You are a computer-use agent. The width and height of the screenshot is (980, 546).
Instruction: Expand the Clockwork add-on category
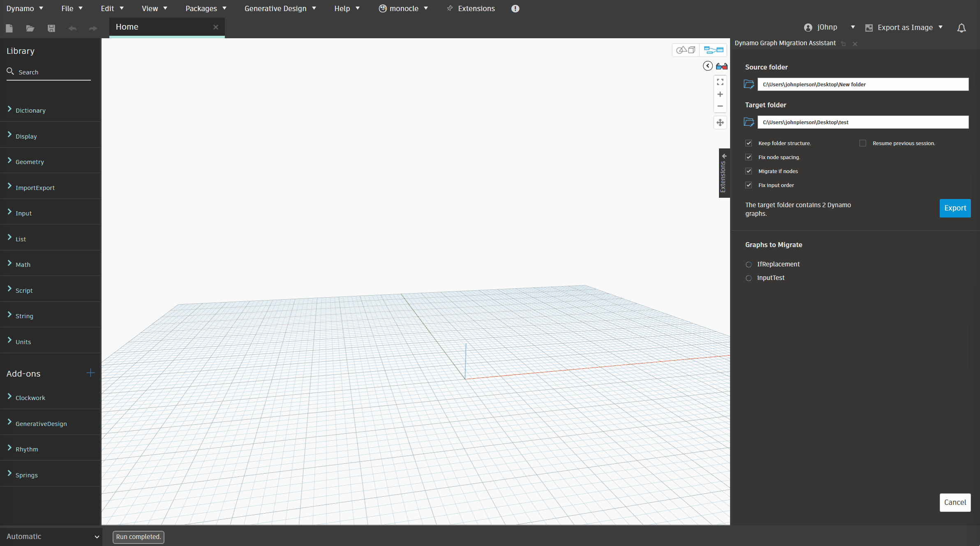(x=30, y=398)
